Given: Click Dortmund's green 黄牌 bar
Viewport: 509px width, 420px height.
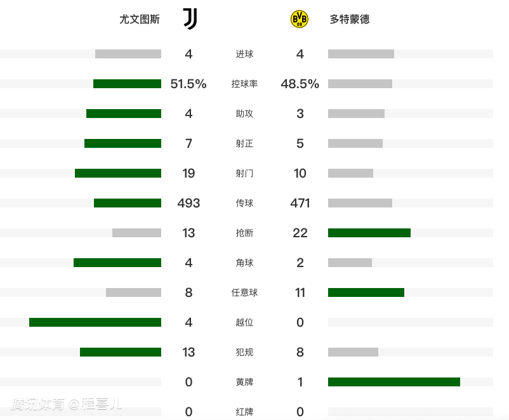Looking at the screenshot, I should pyautogui.click(x=393, y=382).
